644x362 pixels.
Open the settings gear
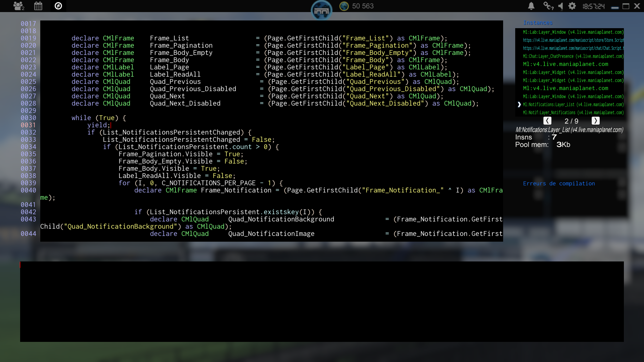[572, 6]
